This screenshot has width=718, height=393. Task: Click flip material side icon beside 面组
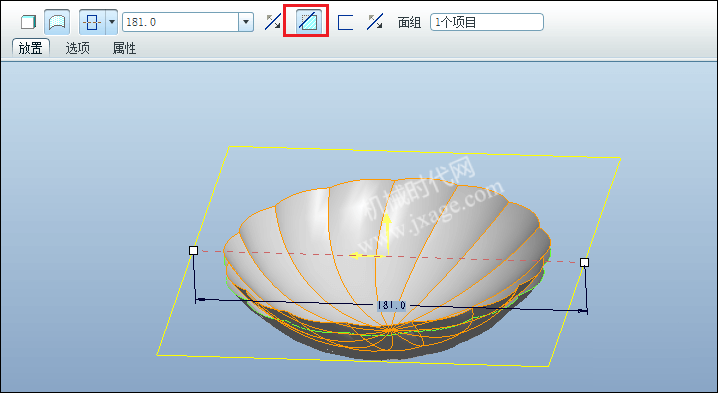(375, 22)
